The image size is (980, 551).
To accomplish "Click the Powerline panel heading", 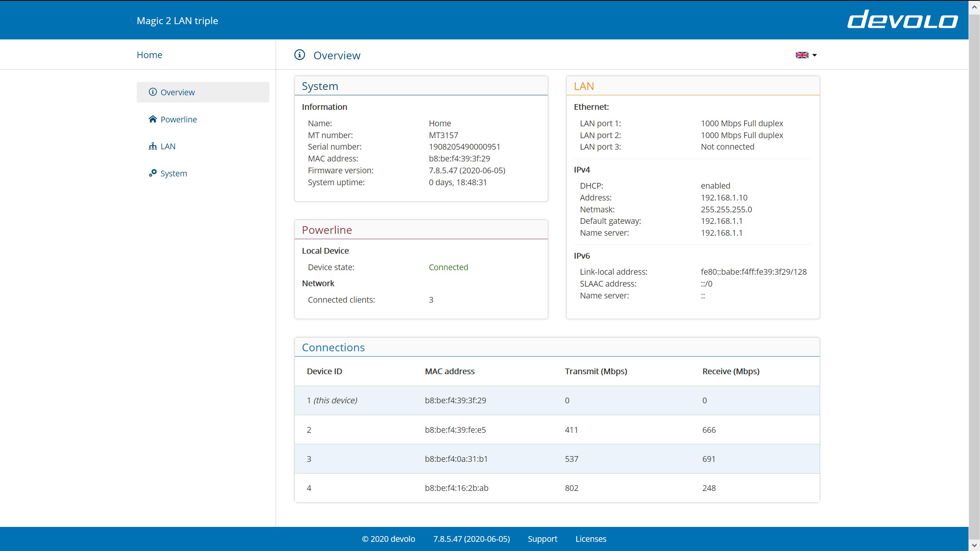I will pyautogui.click(x=327, y=230).
